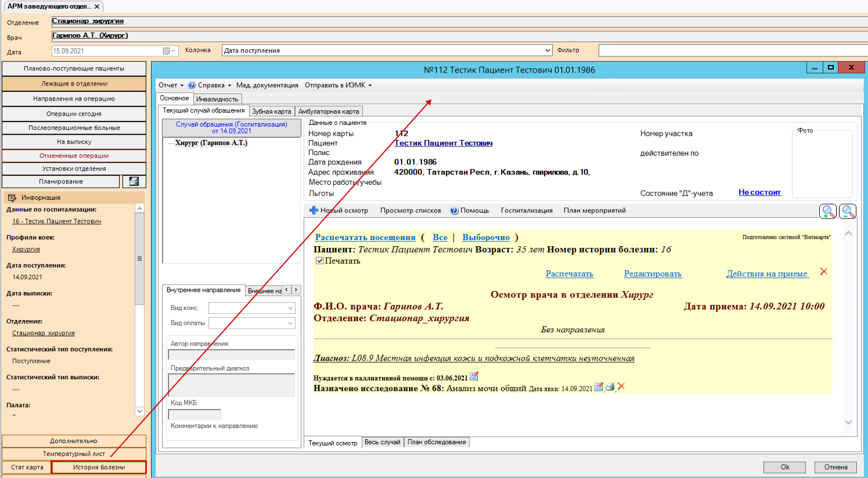Click the Информация panel header icon

[12, 197]
